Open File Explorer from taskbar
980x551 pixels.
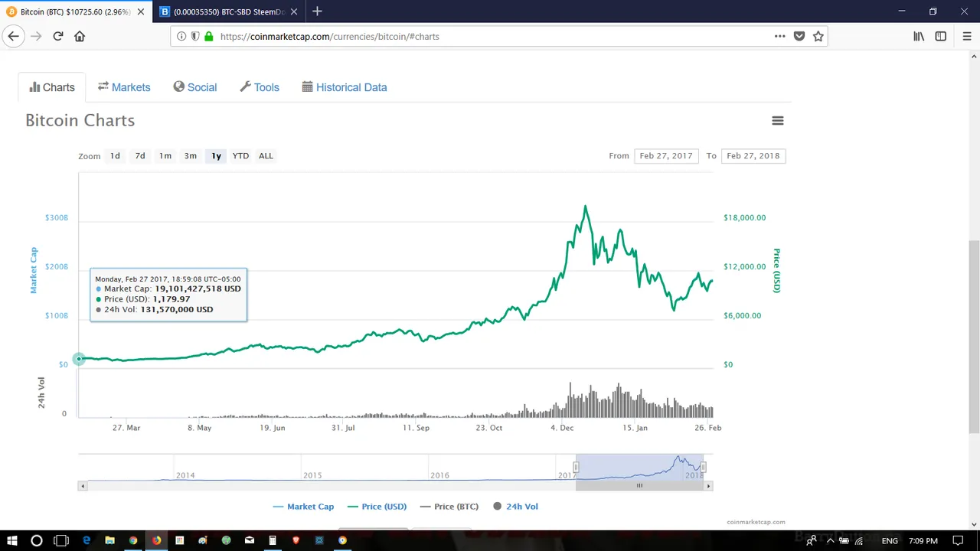click(x=109, y=540)
